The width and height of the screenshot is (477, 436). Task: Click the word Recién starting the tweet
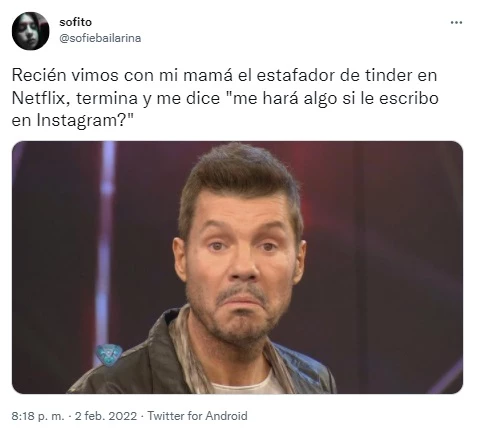click(39, 75)
